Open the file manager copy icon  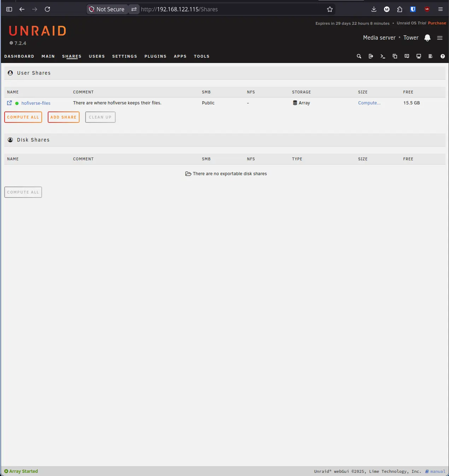tap(395, 56)
